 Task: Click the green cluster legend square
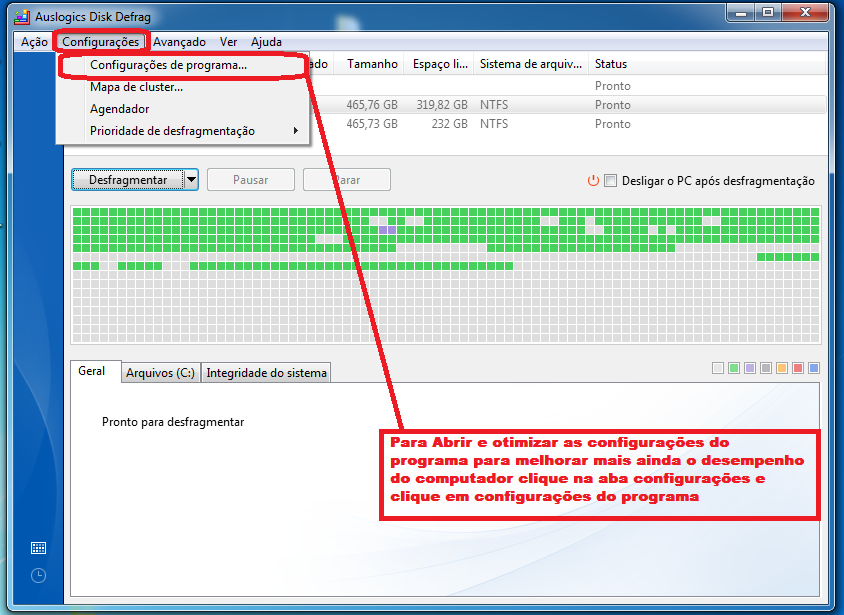tap(733, 367)
